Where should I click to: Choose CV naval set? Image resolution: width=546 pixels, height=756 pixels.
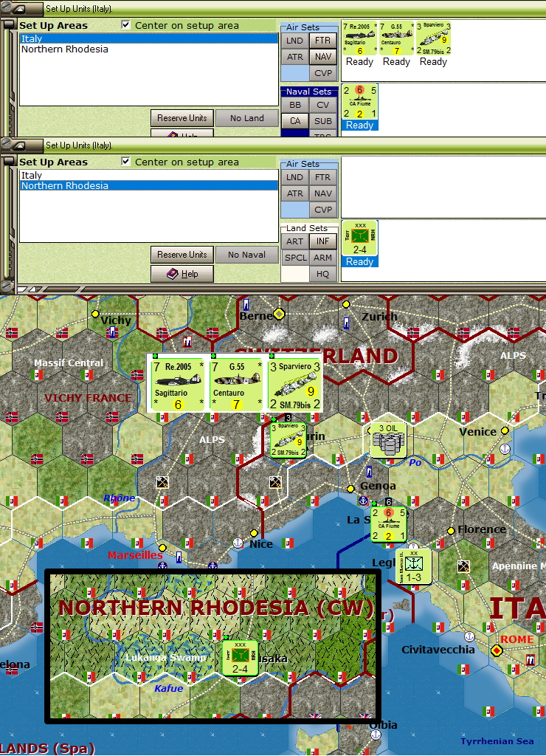click(323, 105)
